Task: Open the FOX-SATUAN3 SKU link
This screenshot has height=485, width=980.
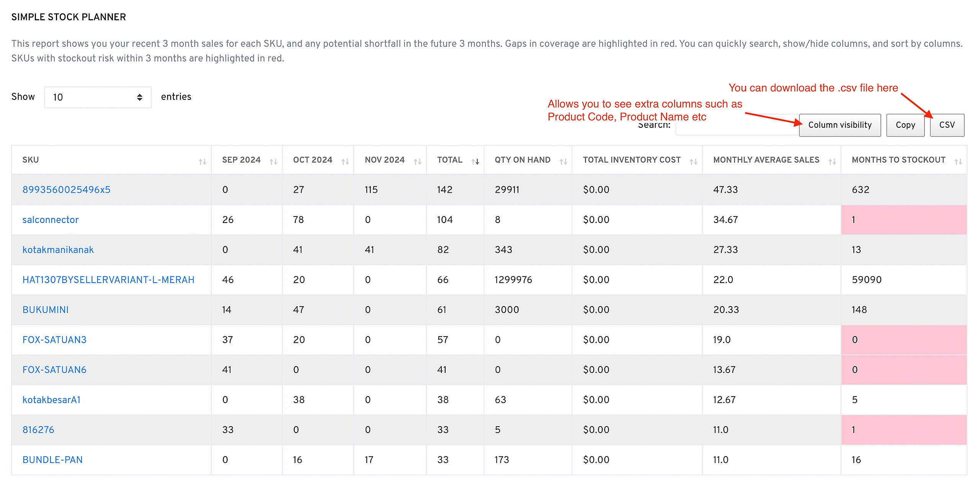Action: [x=54, y=340]
